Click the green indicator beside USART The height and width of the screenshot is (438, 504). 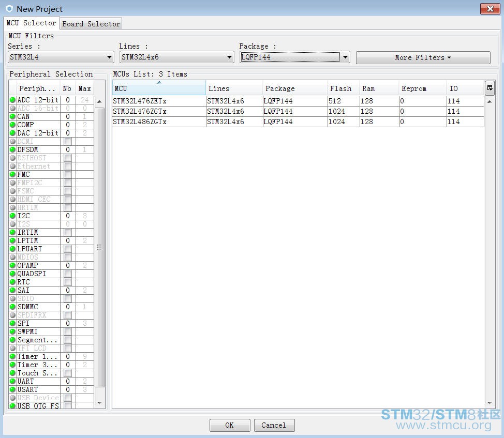point(12,389)
